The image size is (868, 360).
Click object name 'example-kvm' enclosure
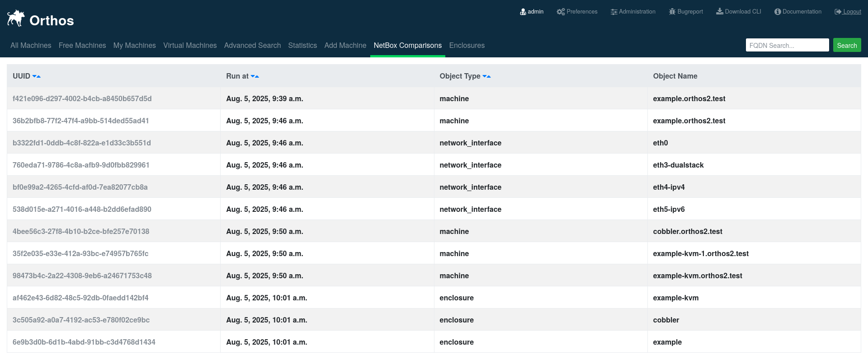[x=676, y=298]
